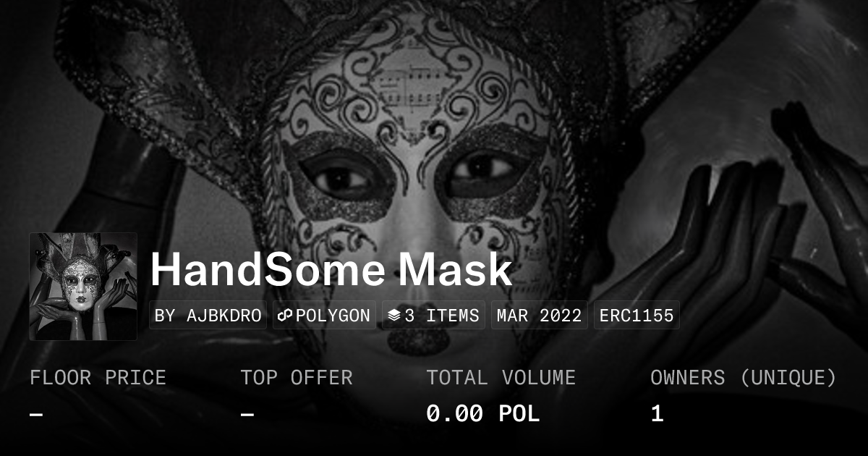Click the TOTAL VOLUME stat label
This screenshot has width=868, height=456.
pos(501,378)
